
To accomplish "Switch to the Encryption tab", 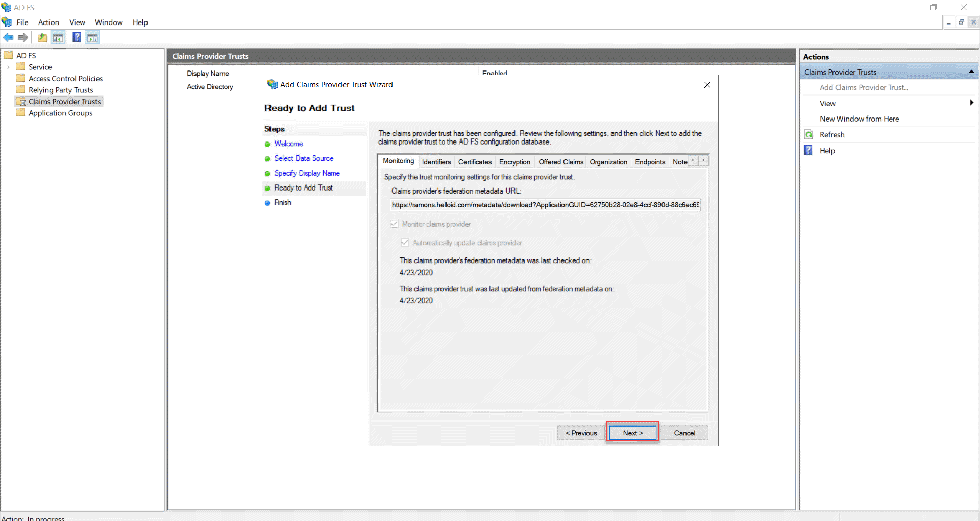I will pyautogui.click(x=514, y=162).
